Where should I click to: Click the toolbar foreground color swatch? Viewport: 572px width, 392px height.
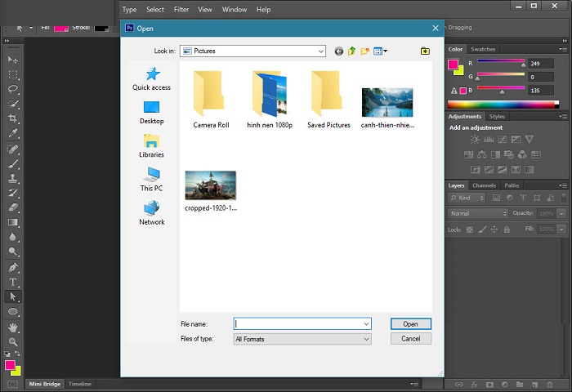click(x=10, y=365)
